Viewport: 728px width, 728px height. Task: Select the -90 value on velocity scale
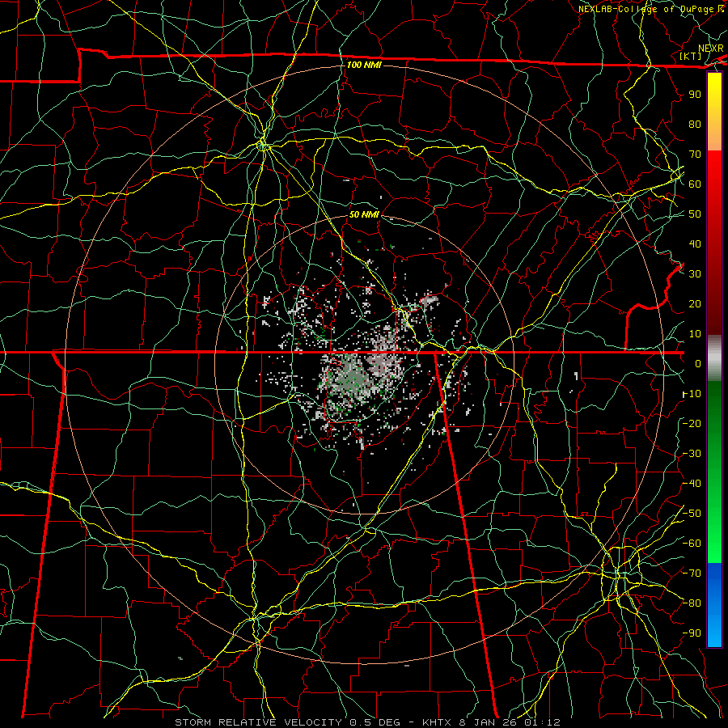pyautogui.click(x=692, y=633)
